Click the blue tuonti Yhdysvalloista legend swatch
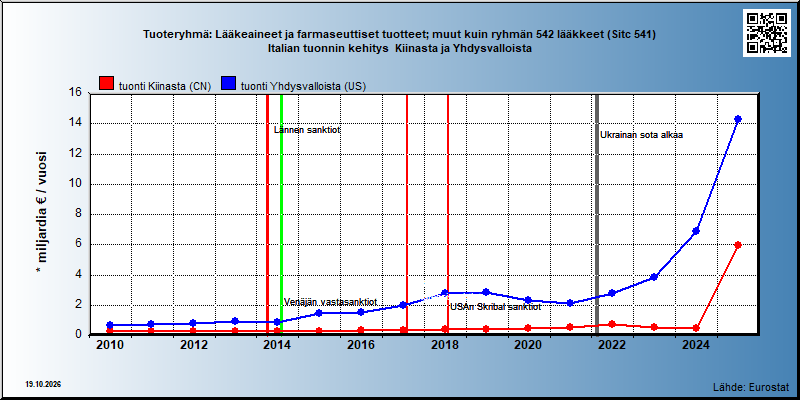 [228, 84]
